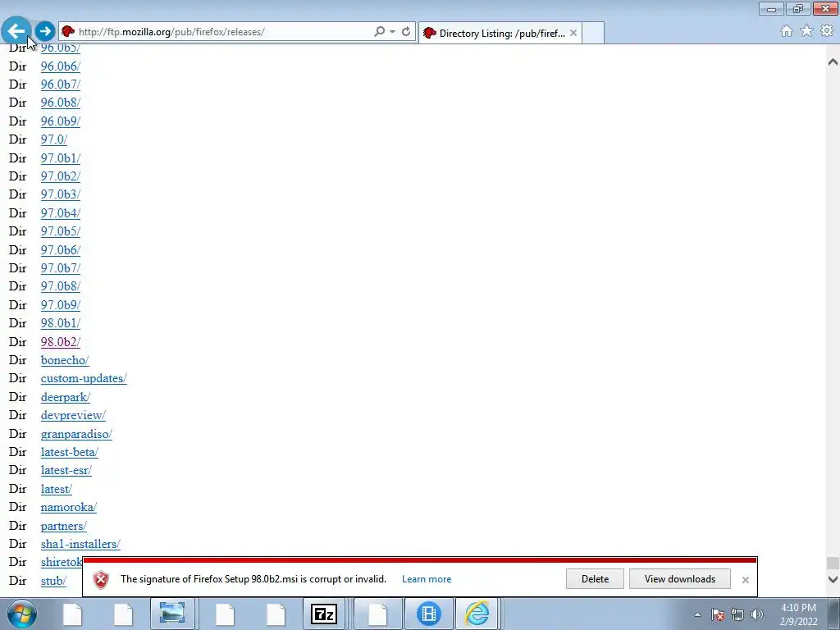
Task: Open the 97.0b4/ directory link
Action: coord(61,213)
